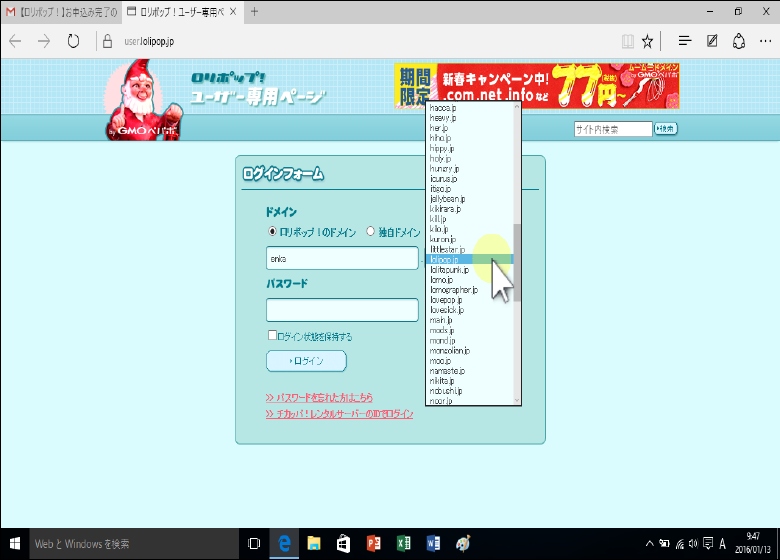Screen dimensions: 780x560
Task: Make a web note with the pen icon
Action: coord(712,41)
